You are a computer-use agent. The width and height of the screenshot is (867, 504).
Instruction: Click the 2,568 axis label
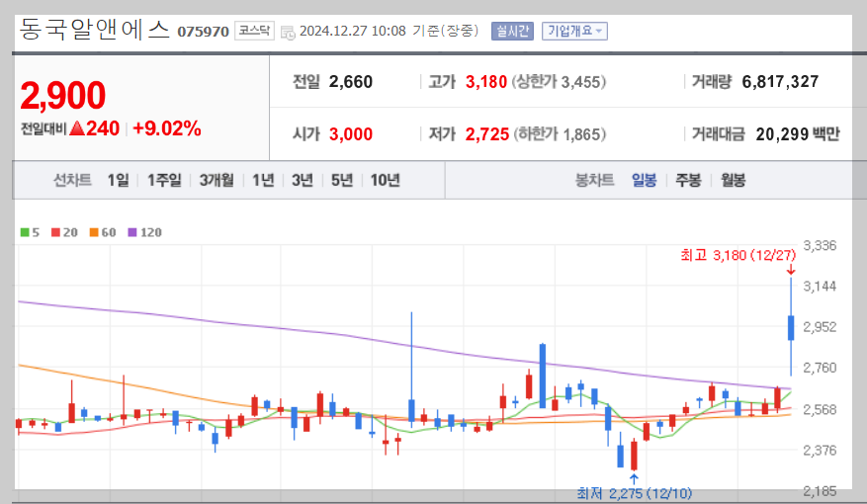click(x=820, y=409)
